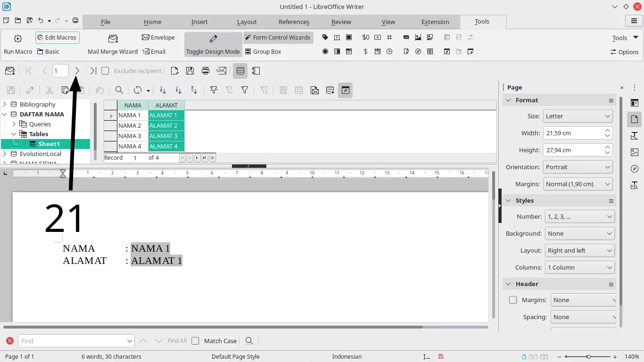Click the Envelope button
Viewport: 644px width, 362px height.
pos(158,37)
